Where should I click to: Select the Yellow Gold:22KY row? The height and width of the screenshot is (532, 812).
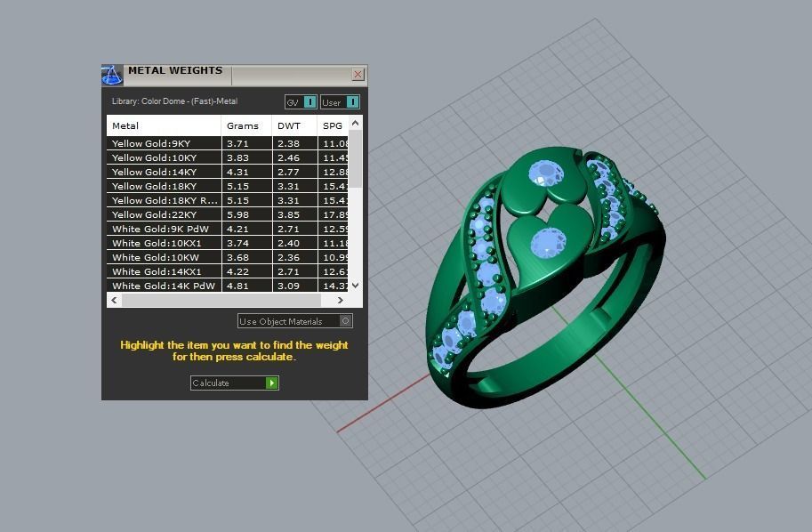pos(228,214)
